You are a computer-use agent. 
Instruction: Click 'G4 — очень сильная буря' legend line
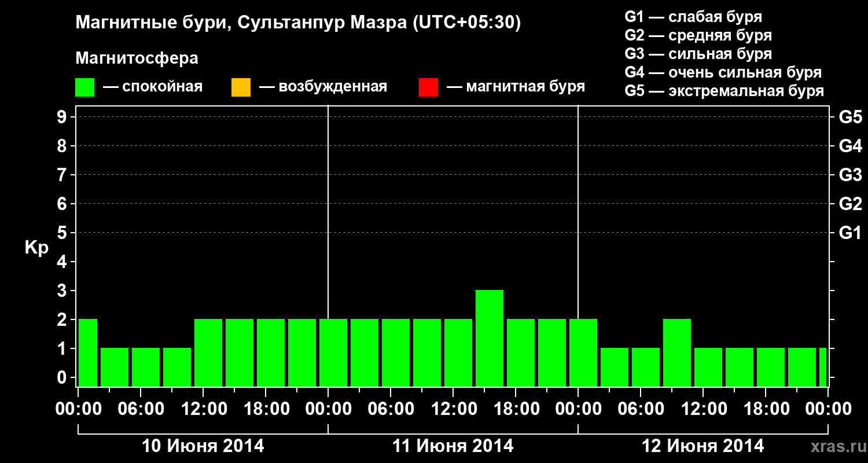point(723,72)
